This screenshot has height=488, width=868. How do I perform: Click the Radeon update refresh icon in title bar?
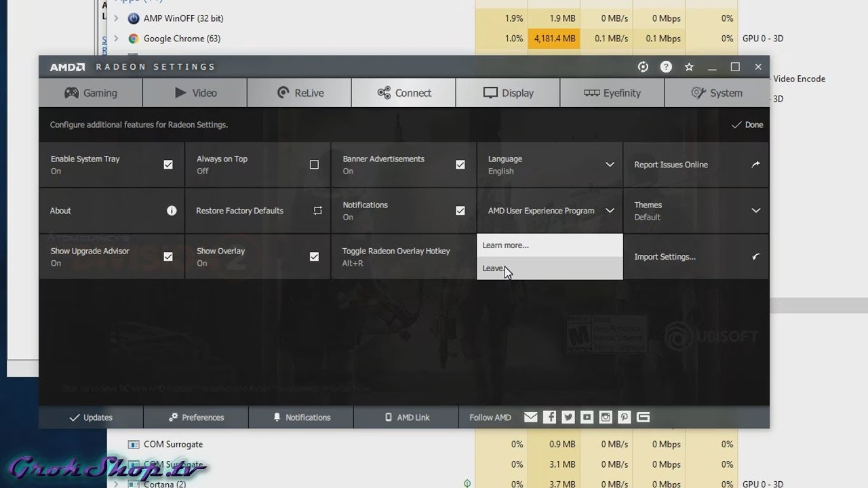click(x=644, y=66)
